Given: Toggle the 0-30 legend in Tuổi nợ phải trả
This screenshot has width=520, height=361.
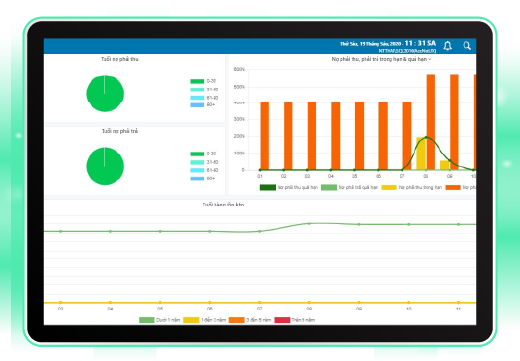Looking at the screenshot, I should click(x=203, y=154).
